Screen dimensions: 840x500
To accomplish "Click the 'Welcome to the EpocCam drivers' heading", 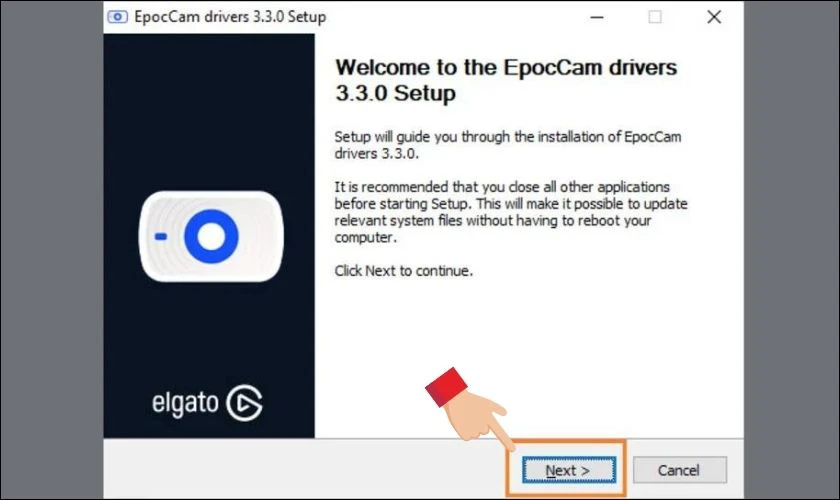I will 506,80.
